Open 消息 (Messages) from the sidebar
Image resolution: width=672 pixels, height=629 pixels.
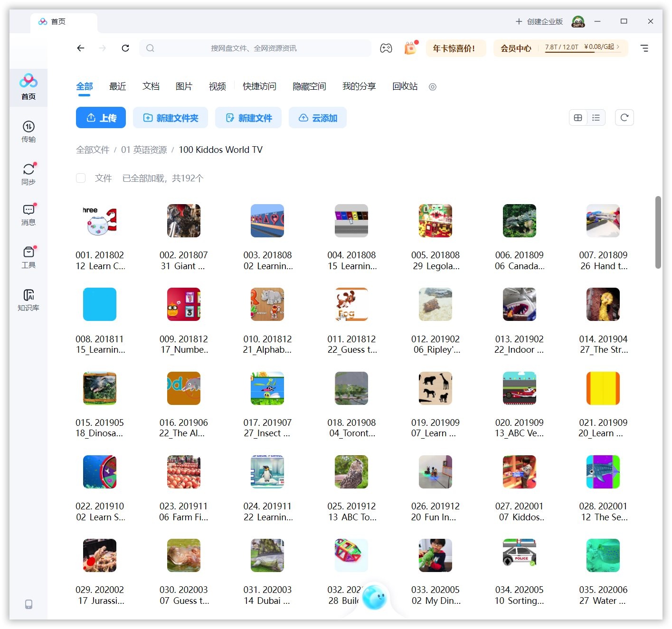click(x=28, y=215)
